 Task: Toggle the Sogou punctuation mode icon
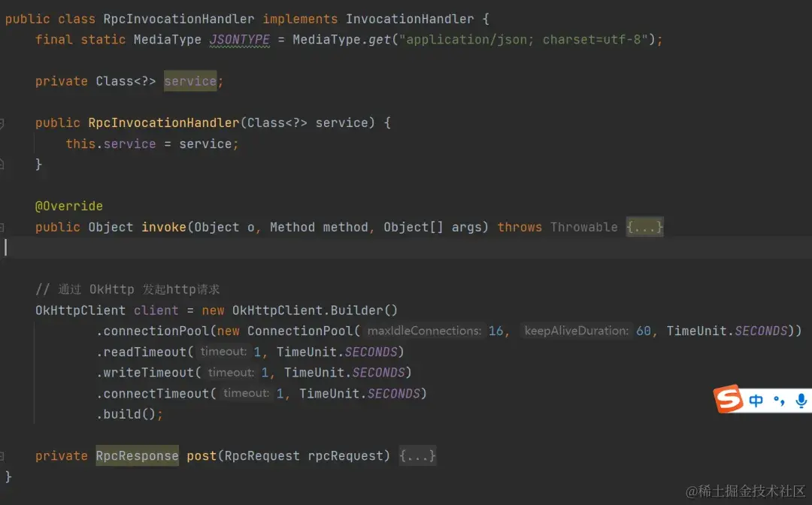pyautogui.click(x=779, y=401)
